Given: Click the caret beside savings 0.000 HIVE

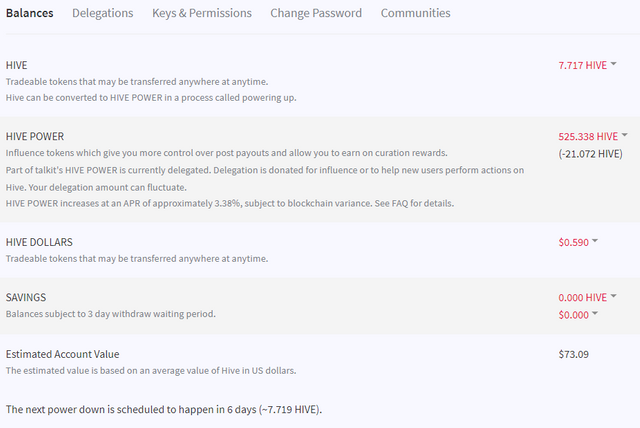Looking at the screenshot, I should click(613, 296).
